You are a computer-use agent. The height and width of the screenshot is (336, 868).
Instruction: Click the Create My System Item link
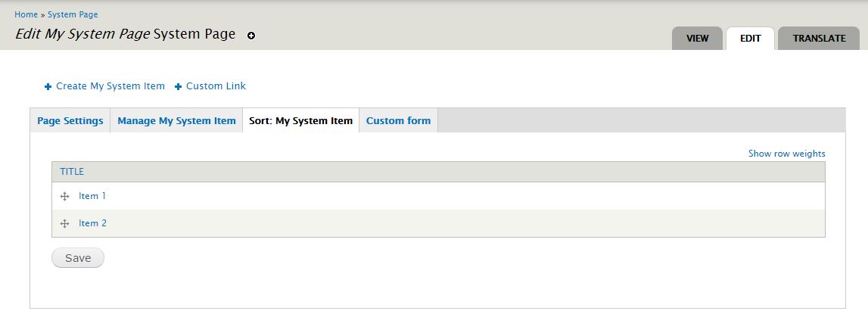(110, 86)
